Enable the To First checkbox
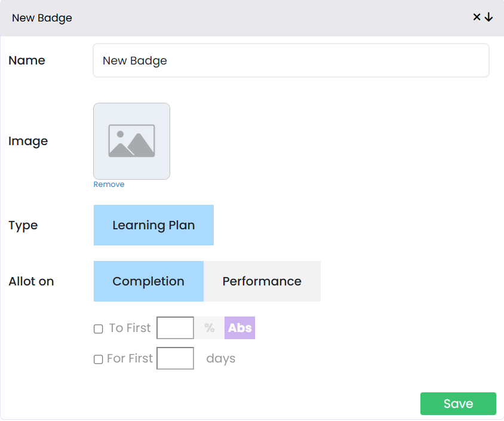The image size is (504, 421). (x=99, y=328)
